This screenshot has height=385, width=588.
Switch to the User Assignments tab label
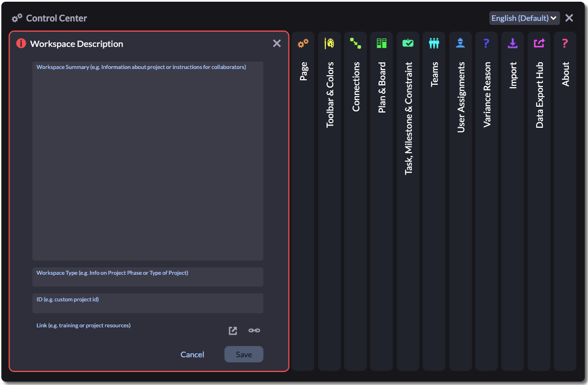pyautogui.click(x=461, y=97)
